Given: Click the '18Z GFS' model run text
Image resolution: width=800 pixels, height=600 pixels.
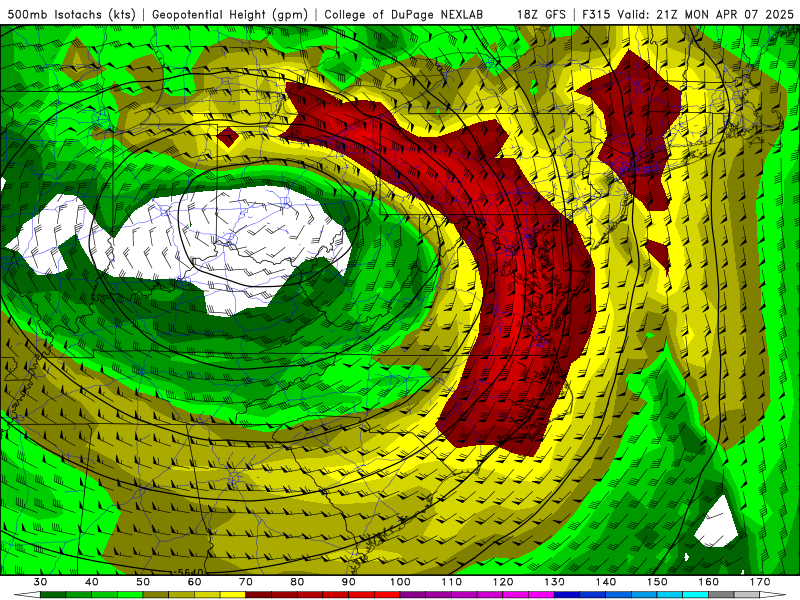Looking at the screenshot, I should (x=541, y=14).
